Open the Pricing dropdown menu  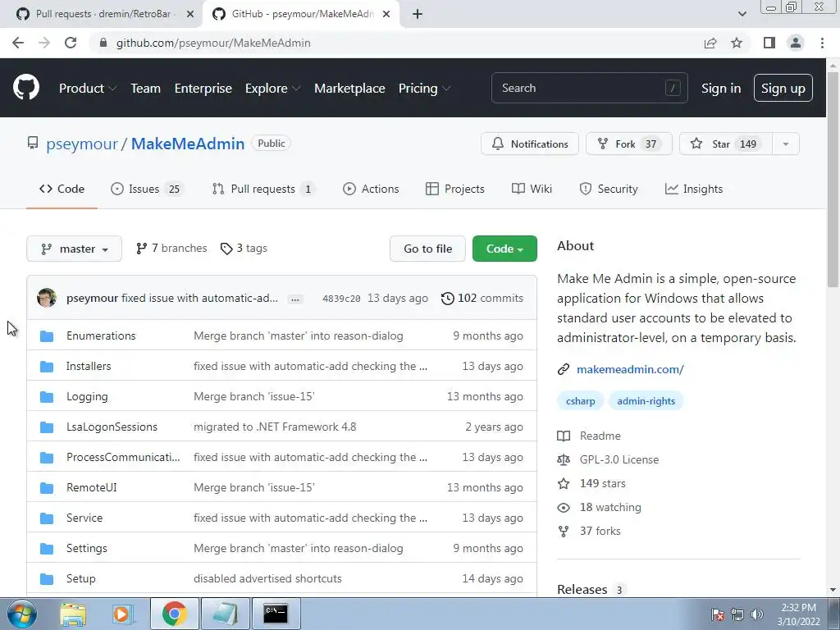(x=424, y=89)
